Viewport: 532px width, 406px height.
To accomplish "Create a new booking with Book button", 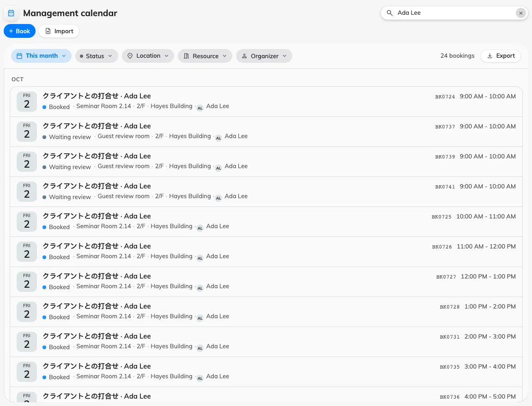I will (20, 31).
